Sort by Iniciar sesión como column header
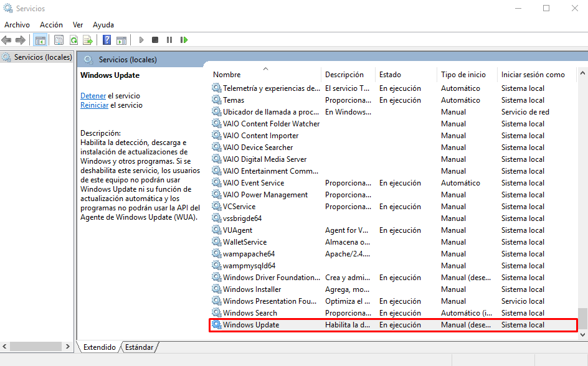Screen dimensions: 588x366 pos(537,75)
